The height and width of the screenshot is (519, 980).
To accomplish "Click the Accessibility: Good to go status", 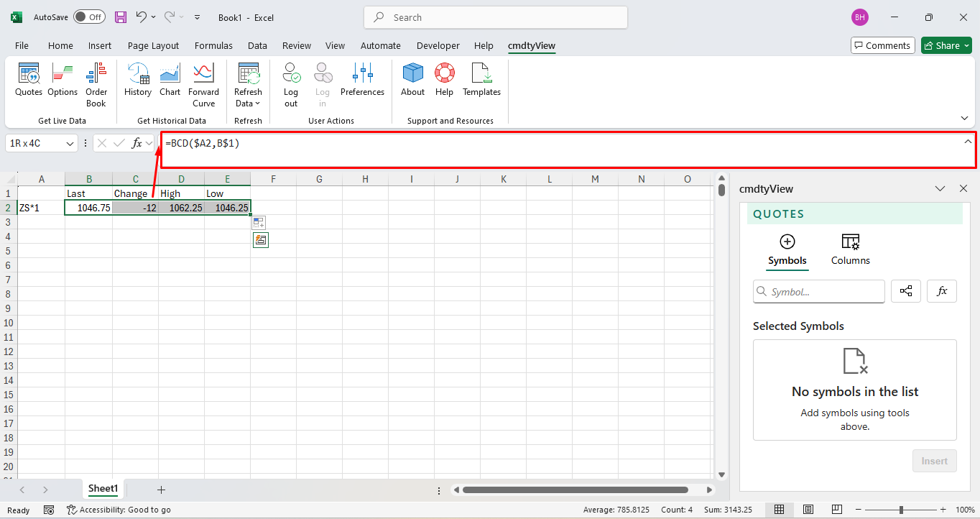I will pyautogui.click(x=119, y=510).
